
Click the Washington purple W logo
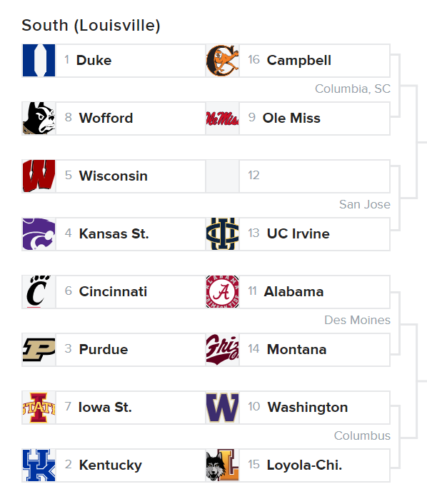point(223,408)
